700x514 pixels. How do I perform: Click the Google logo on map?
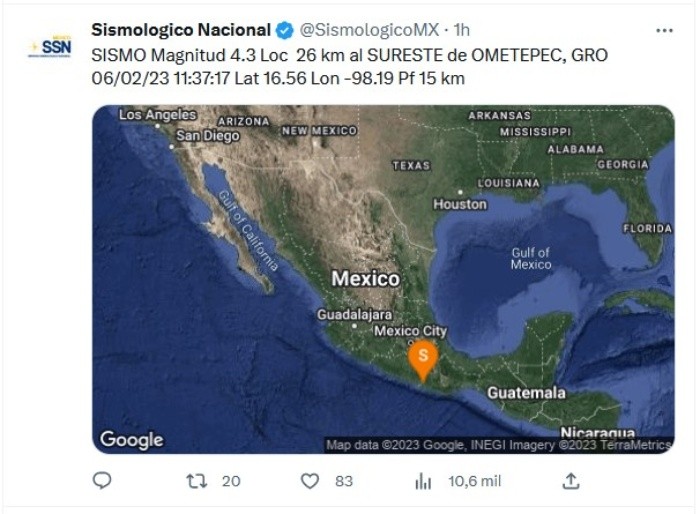[131, 440]
